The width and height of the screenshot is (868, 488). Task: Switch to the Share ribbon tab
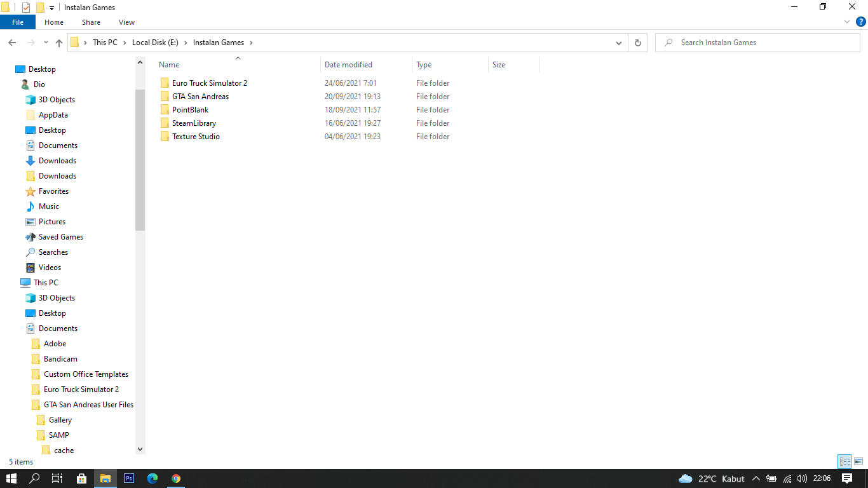pos(91,22)
